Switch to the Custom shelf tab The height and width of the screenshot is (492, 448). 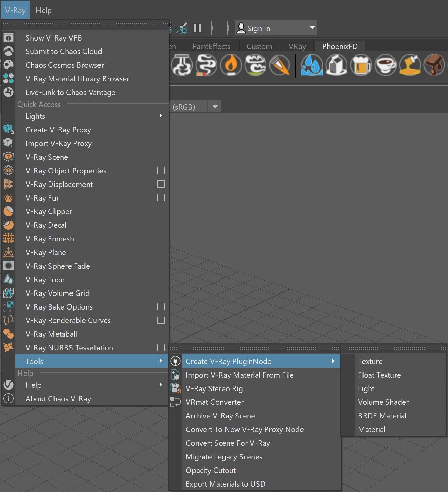coord(259,46)
